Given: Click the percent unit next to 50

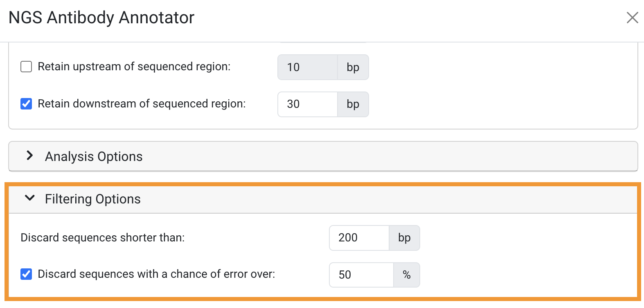Looking at the screenshot, I should [406, 275].
